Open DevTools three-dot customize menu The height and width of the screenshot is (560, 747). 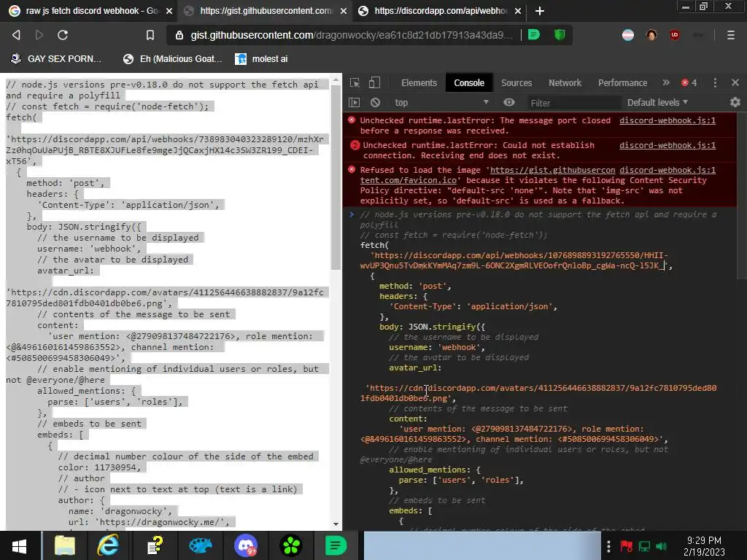pos(715,83)
